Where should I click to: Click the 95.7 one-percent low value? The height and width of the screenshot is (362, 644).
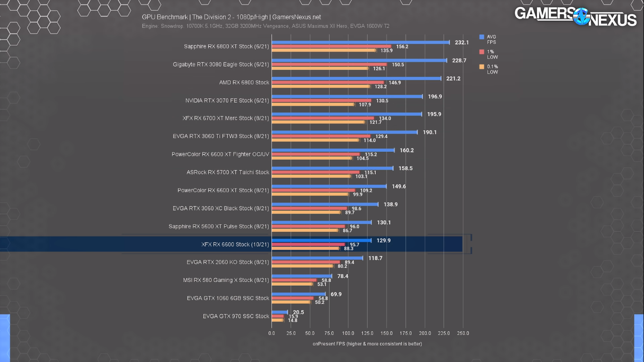click(355, 245)
